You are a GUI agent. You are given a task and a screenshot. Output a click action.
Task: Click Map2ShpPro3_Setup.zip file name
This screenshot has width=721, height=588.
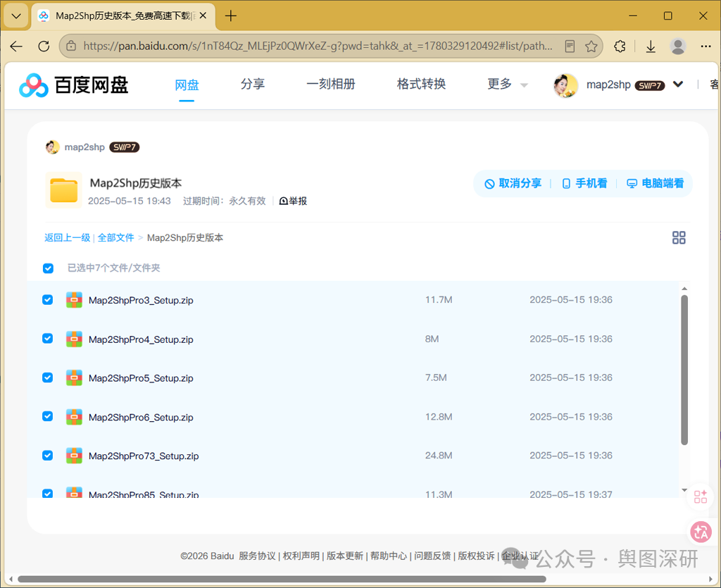141,300
